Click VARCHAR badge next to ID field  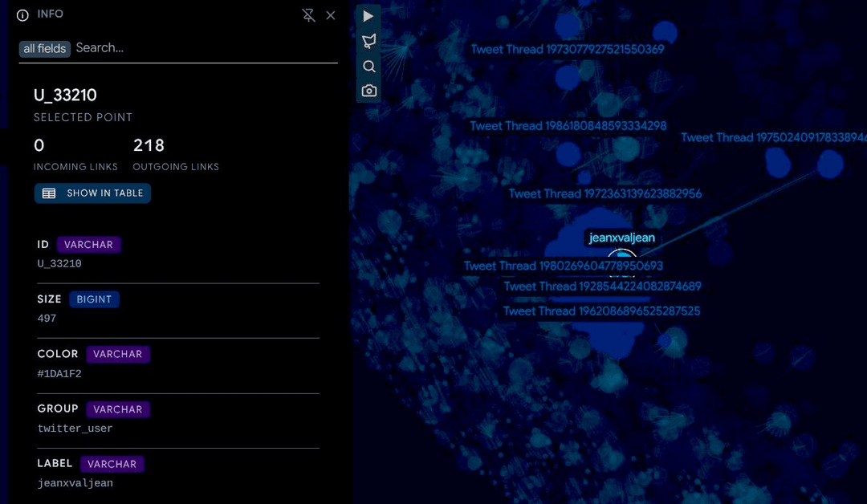click(88, 245)
